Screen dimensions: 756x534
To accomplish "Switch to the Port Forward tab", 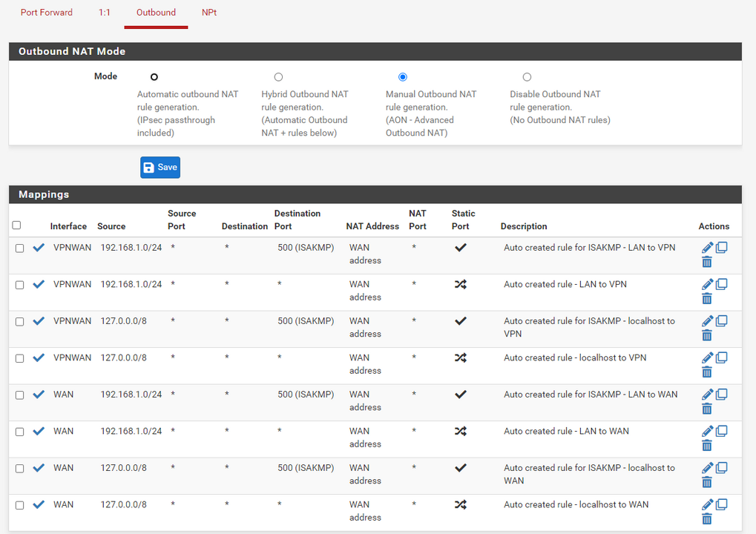I will coord(47,13).
